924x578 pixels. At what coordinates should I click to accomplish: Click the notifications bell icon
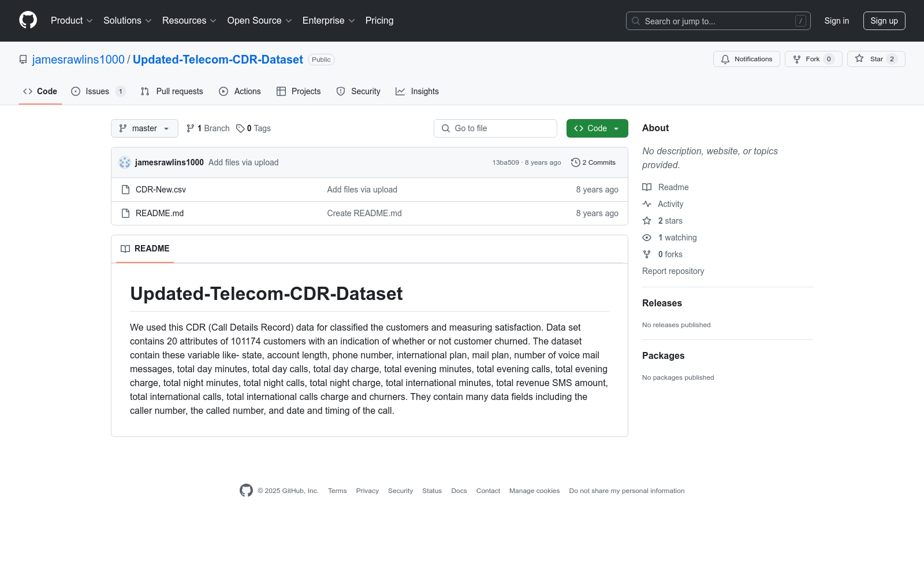pos(725,59)
